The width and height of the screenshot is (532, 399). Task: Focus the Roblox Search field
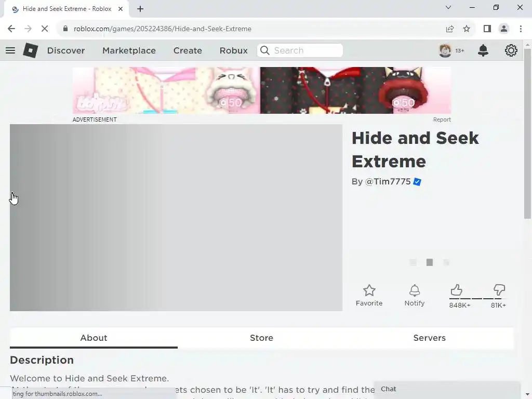click(x=300, y=50)
